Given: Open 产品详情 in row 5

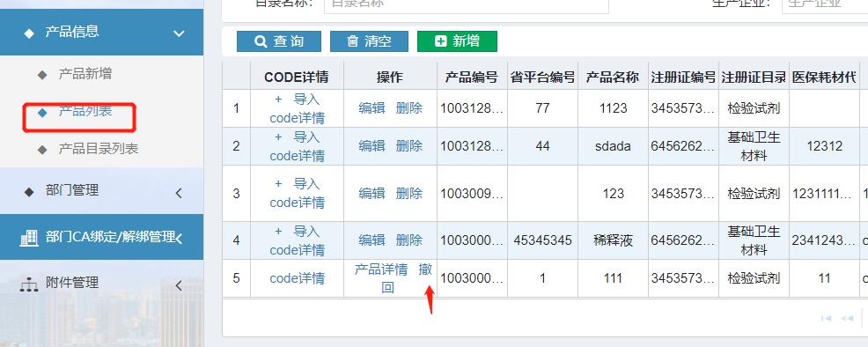Looking at the screenshot, I should (381, 270).
